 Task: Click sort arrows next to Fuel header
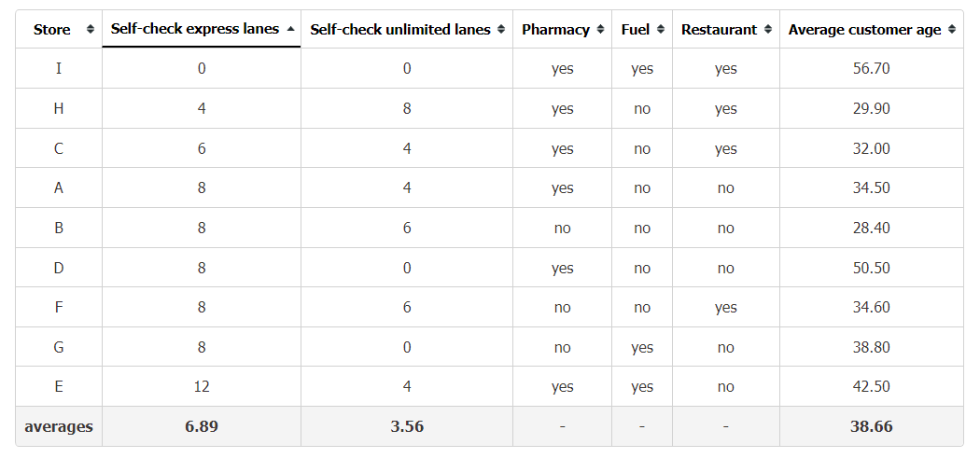661,29
